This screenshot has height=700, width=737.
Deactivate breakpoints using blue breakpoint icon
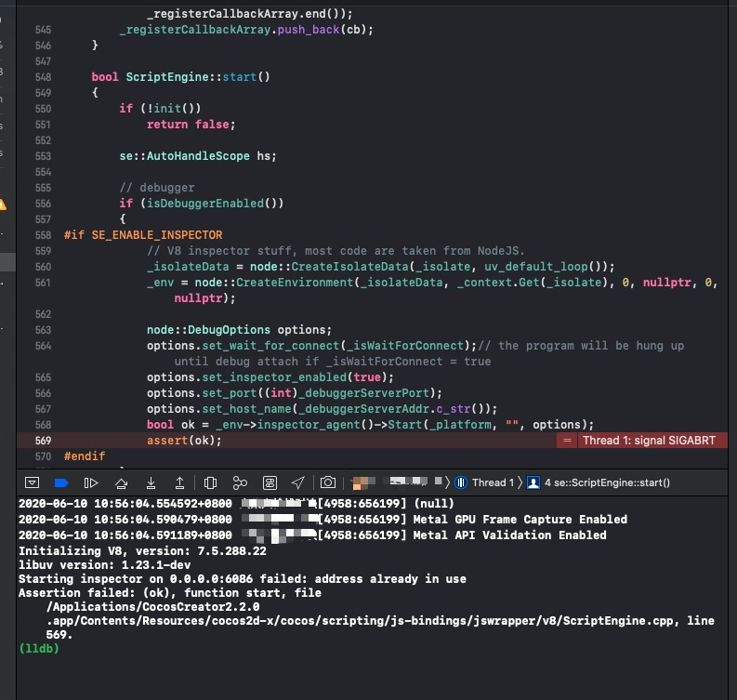click(x=61, y=482)
